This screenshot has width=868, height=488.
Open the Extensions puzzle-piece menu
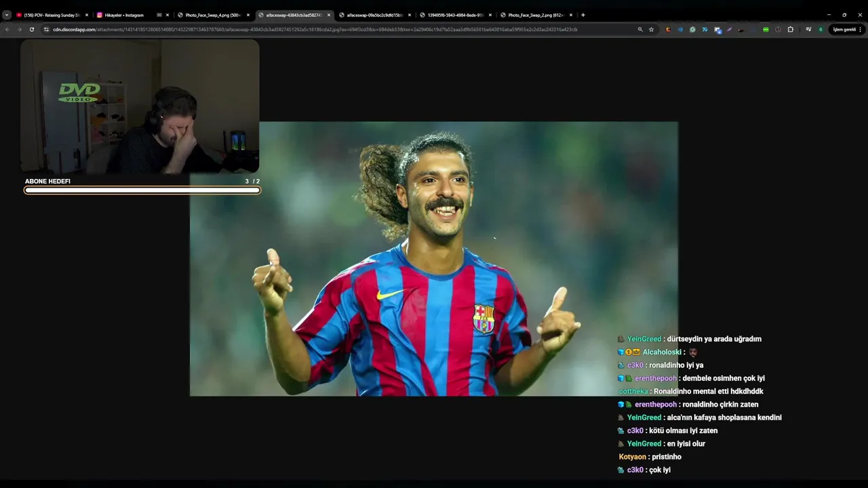pos(790,29)
